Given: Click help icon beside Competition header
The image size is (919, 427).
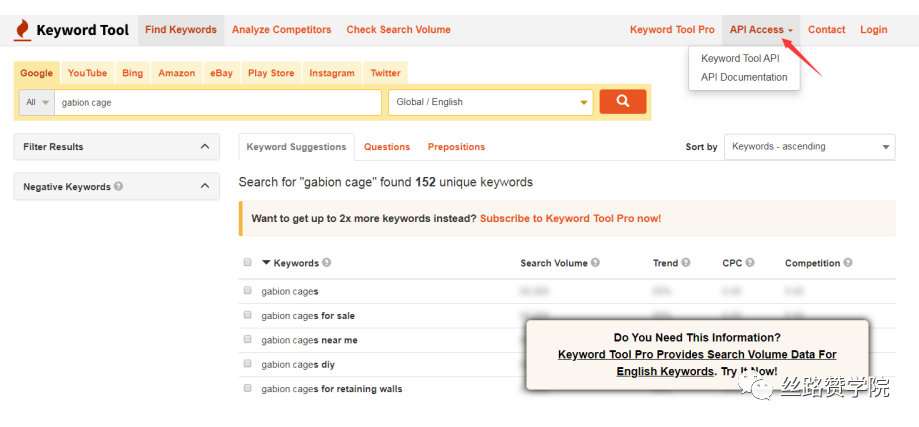Looking at the screenshot, I should [847, 262].
